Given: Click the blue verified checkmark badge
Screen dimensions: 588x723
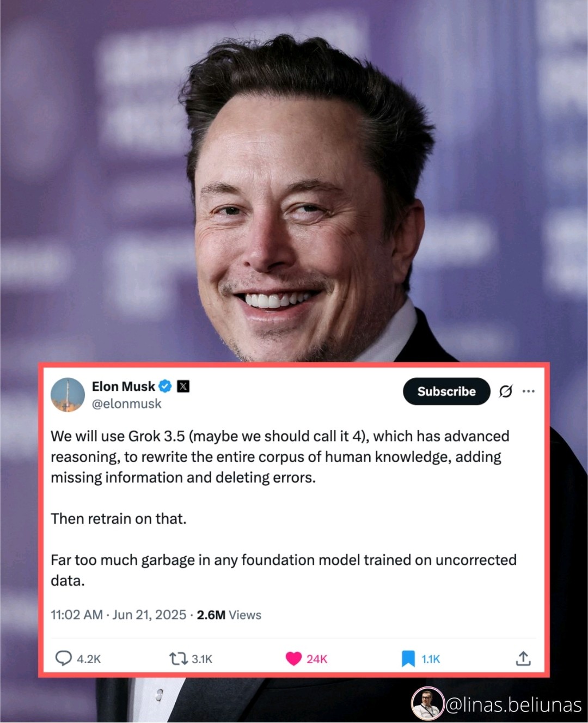Looking at the screenshot, I should click(x=165, y=386).
